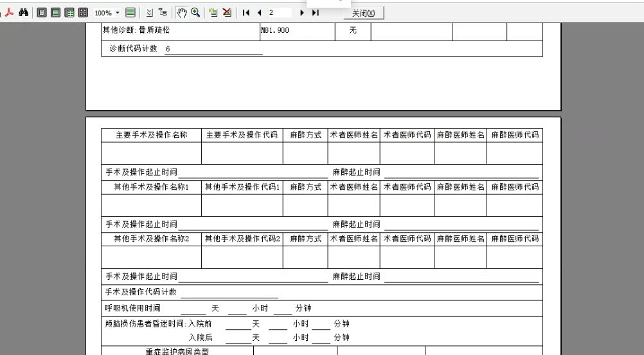Go to the previous page
This screenshot has width=644, height=355.
(x=259, y=13)
